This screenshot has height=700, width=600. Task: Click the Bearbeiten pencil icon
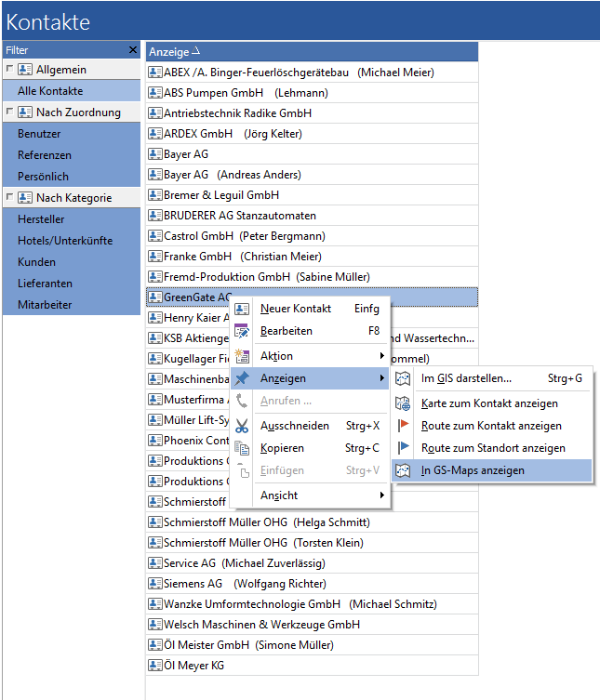click(242, 331)
